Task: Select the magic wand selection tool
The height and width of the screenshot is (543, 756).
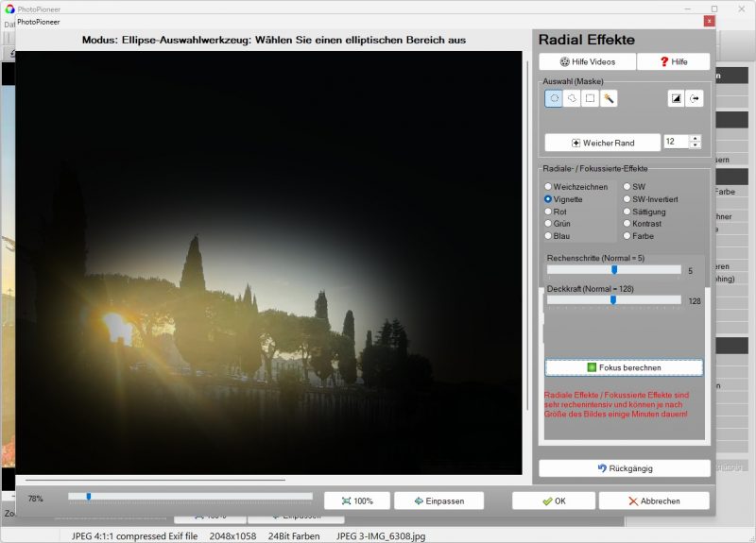Action: point(609,98)
